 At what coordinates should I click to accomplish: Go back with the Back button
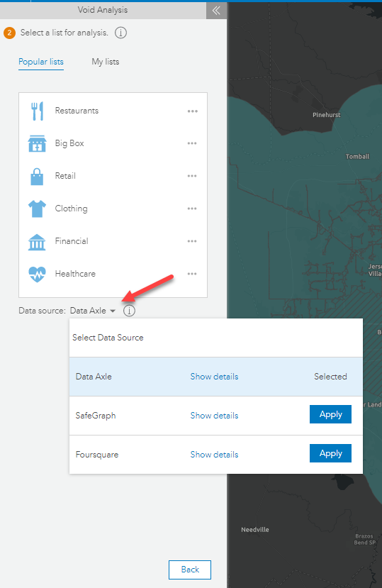[190, 570]
